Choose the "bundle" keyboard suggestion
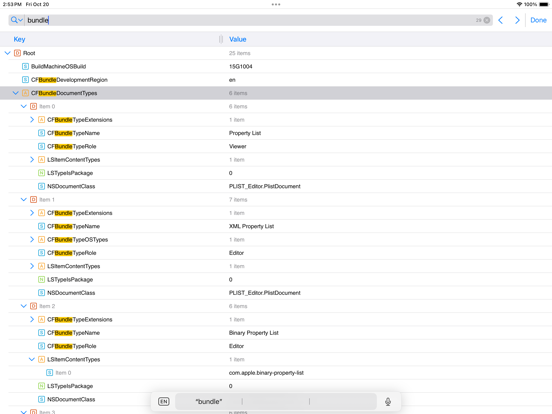Viewport: 552px width, 414px height. pos(209,402)
